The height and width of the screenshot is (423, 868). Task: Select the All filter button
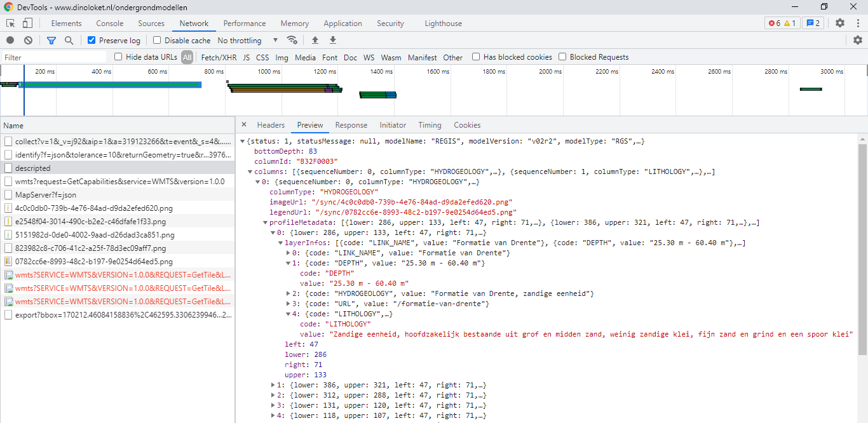[x=187, y=57]
